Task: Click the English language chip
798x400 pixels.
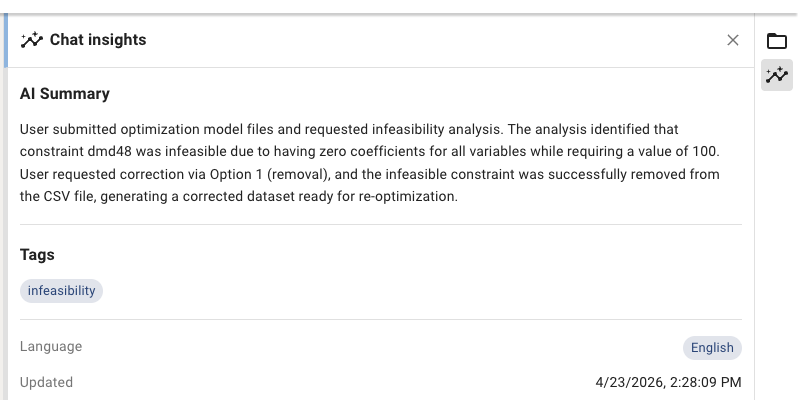Action: click(712, 348)
